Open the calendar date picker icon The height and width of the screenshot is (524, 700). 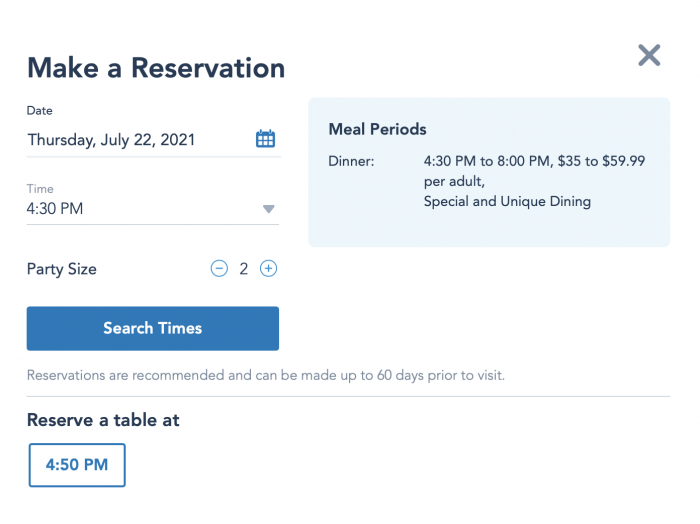[265, 139]
